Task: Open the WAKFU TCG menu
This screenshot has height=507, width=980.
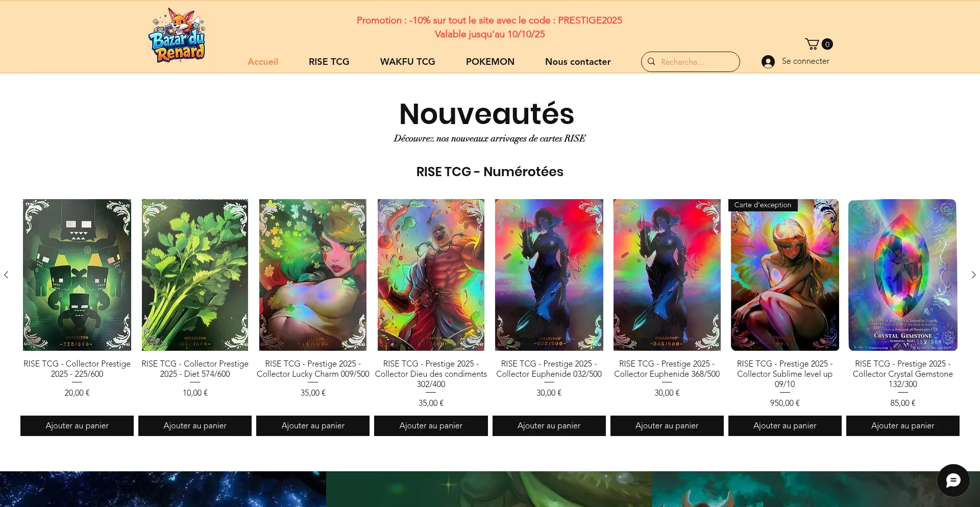Action: (407, 62)
